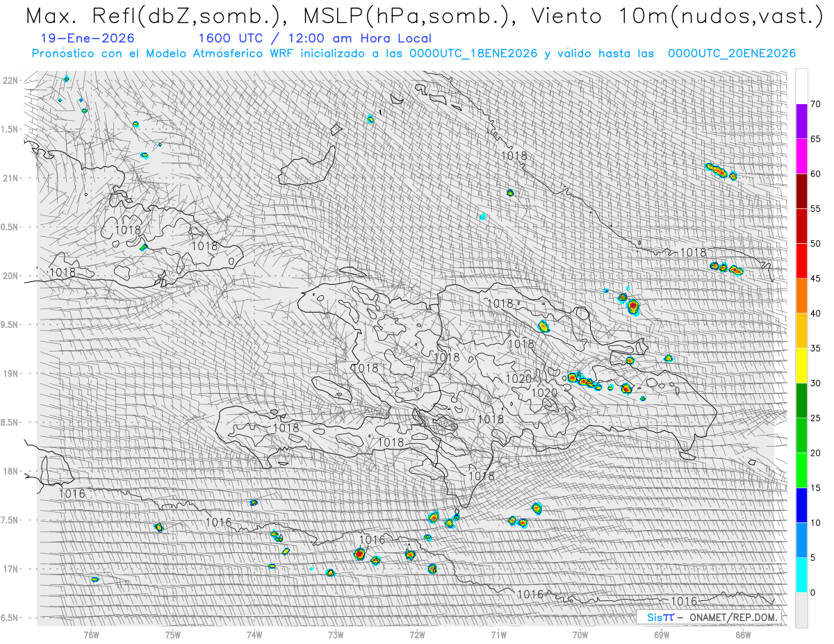Viewport: 834px width, 644px height.
Task: Pick the purple 65-70 dBZ color band
Action: tap(801, 122)
